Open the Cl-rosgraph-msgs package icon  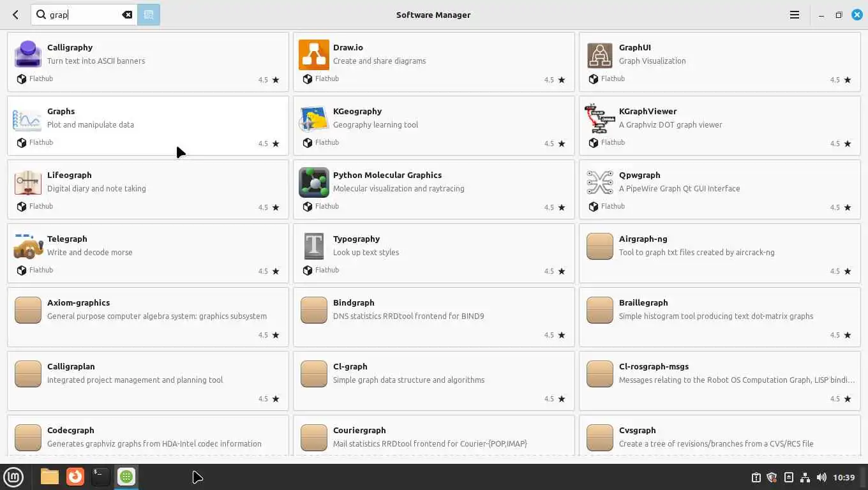pos(599,374)
